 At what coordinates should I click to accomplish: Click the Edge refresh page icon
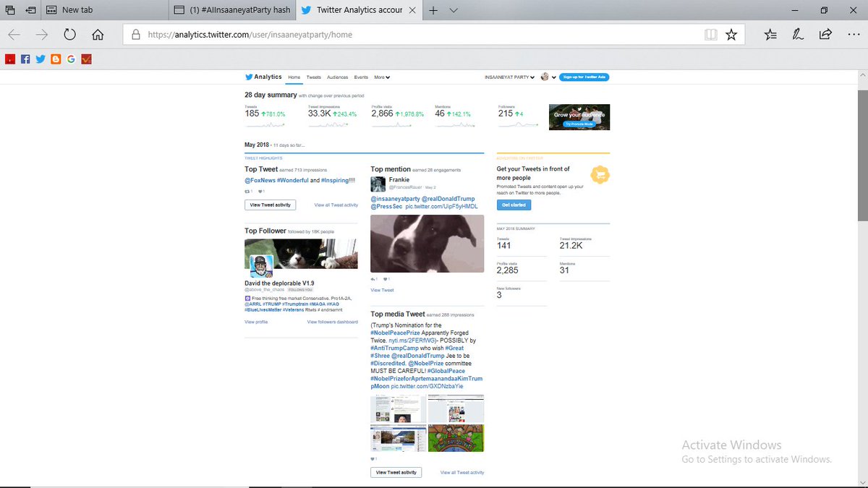click(70, 35)
